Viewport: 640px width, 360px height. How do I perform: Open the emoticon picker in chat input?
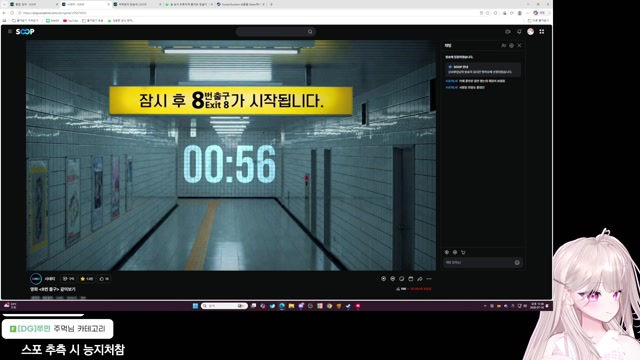point(517,262)
